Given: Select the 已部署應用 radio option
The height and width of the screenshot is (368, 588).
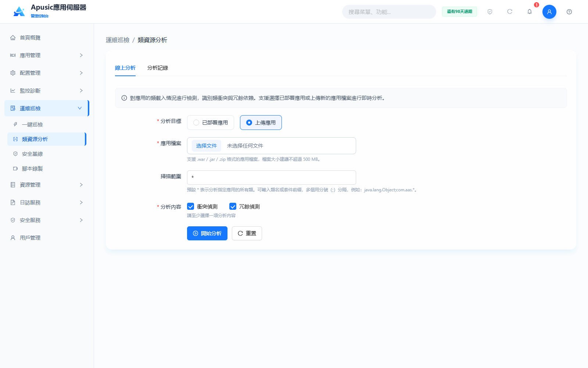Looking at the screenshot, I should (x=211, y=123).
